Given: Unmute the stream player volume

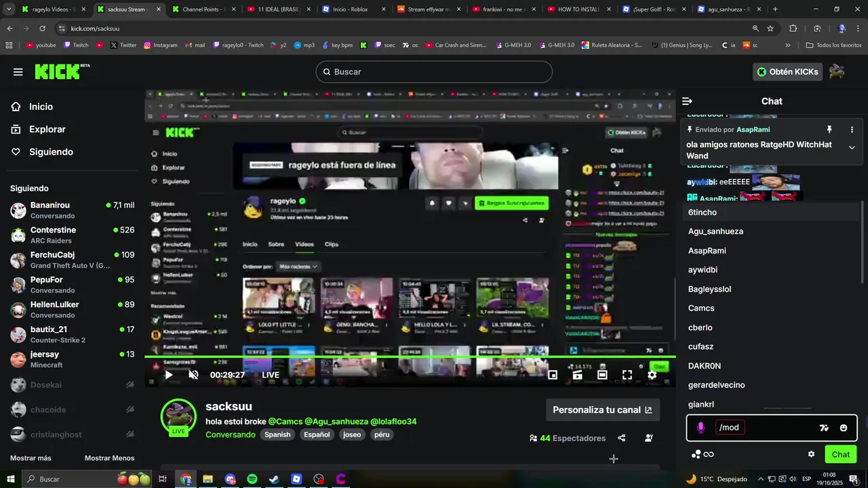Looking at the screenshot, I should point(193,375).
